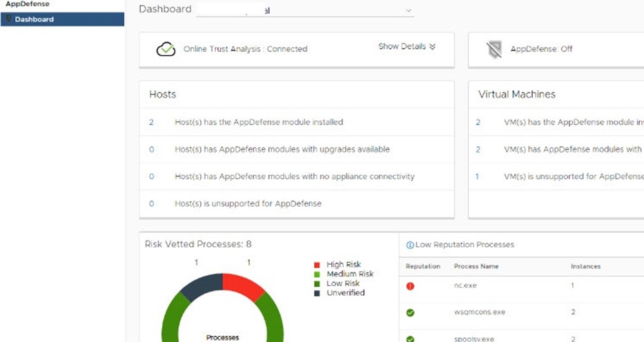This screenshot has height=342, width=644.
Task: Click the shield icon beside Dashboard in sidebar
Action: coord(8,19)
